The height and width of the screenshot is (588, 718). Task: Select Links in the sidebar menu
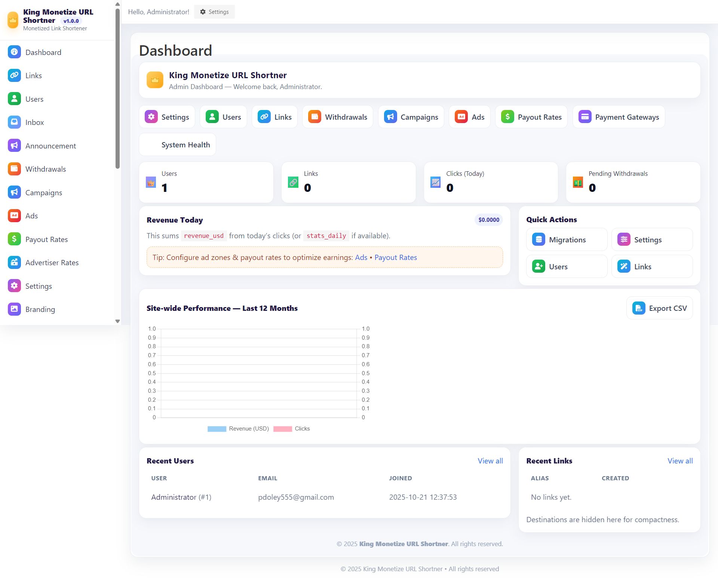33,76
